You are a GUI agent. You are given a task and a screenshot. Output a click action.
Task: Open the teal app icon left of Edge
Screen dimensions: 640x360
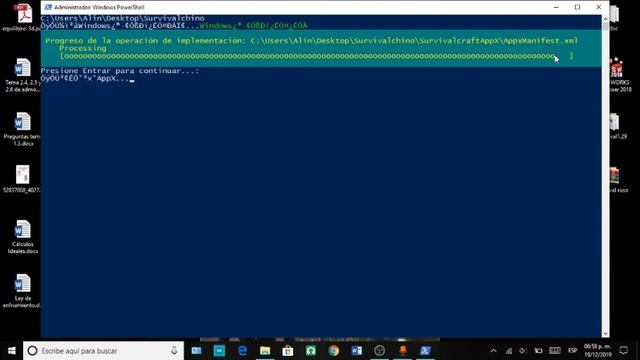(220, 351)
